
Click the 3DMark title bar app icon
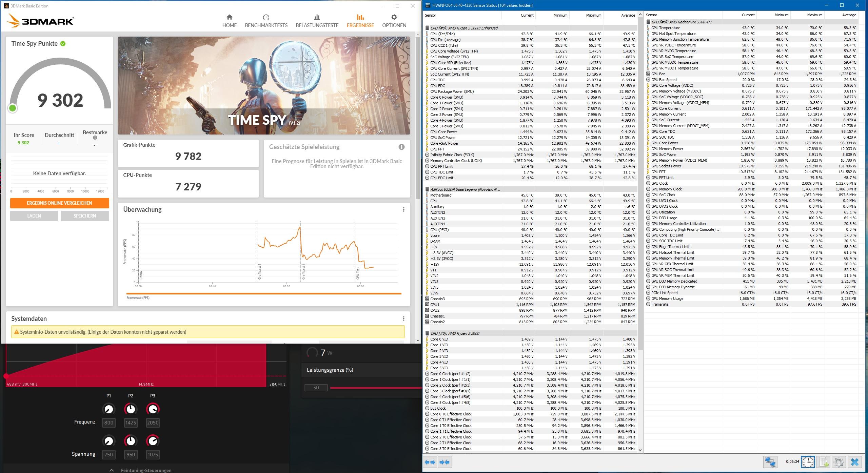[6, 6]
